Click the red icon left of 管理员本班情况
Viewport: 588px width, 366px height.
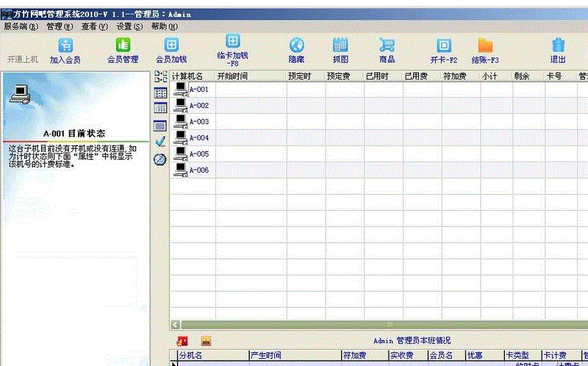183,340
